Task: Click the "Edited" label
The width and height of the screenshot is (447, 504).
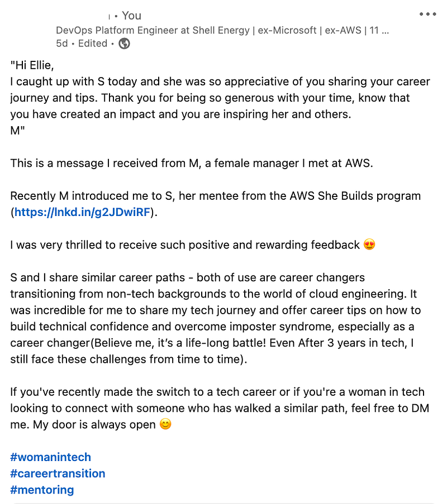Action: coord(93,44)
